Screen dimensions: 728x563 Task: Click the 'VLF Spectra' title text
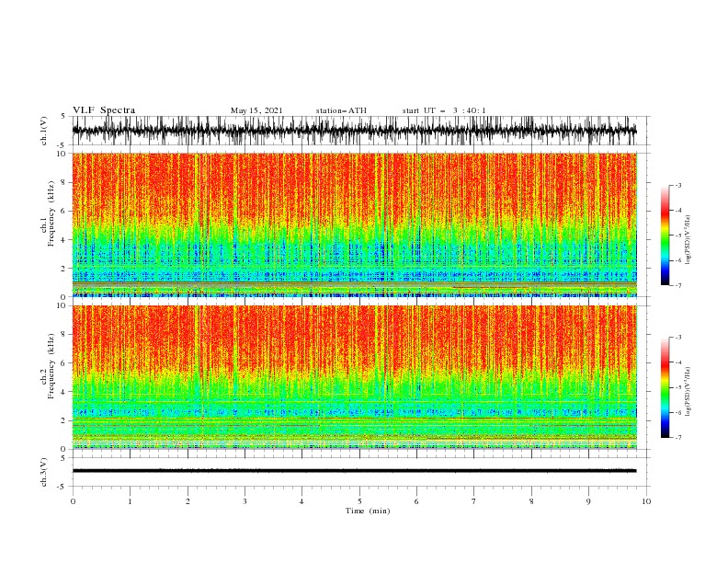[104, 110]
